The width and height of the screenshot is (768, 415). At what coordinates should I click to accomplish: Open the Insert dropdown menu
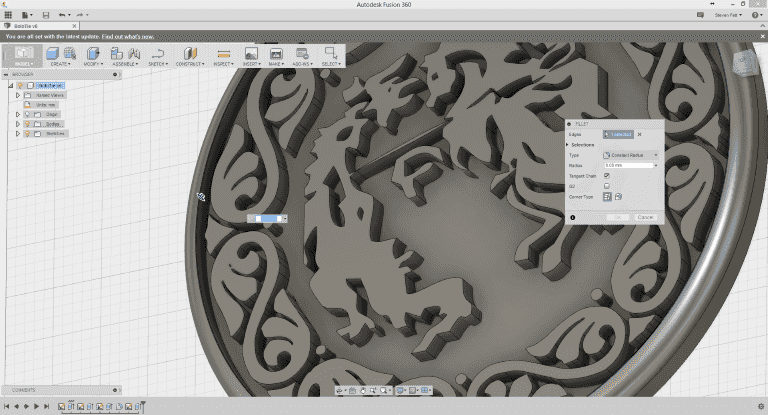(251, 64)
